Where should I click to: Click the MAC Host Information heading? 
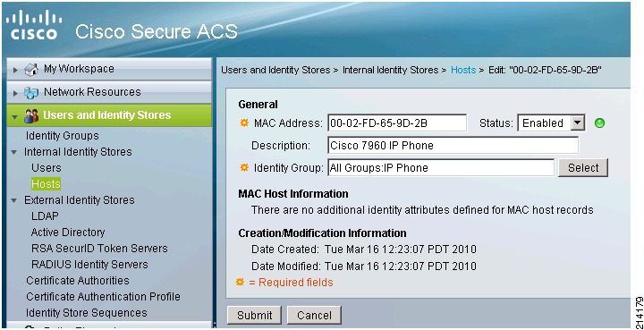pyautogui.click(x=293, y=194)
